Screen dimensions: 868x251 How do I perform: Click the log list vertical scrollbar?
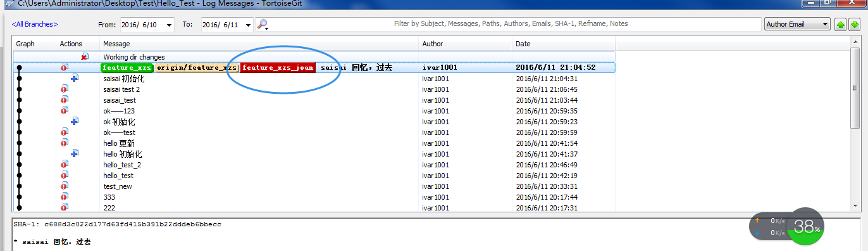pyautogui.click(x=856, y=124)
